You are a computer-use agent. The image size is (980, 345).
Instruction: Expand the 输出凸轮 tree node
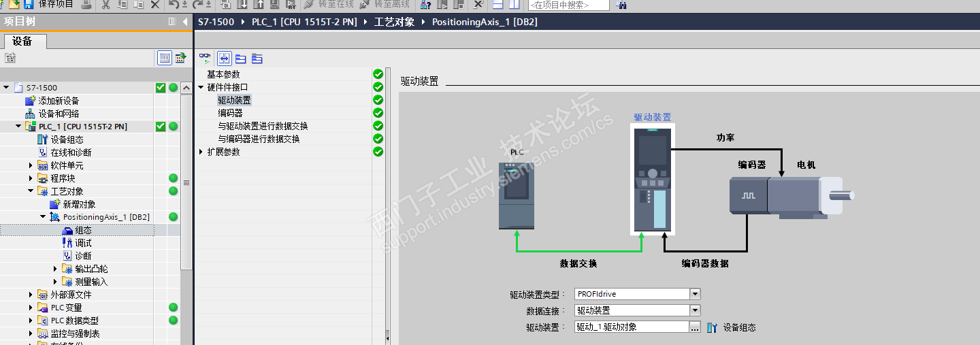[55, 269]
